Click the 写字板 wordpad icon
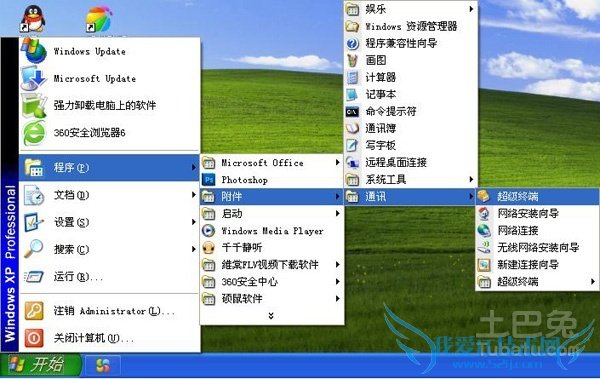Screen dimensions: 600x379 352,145
